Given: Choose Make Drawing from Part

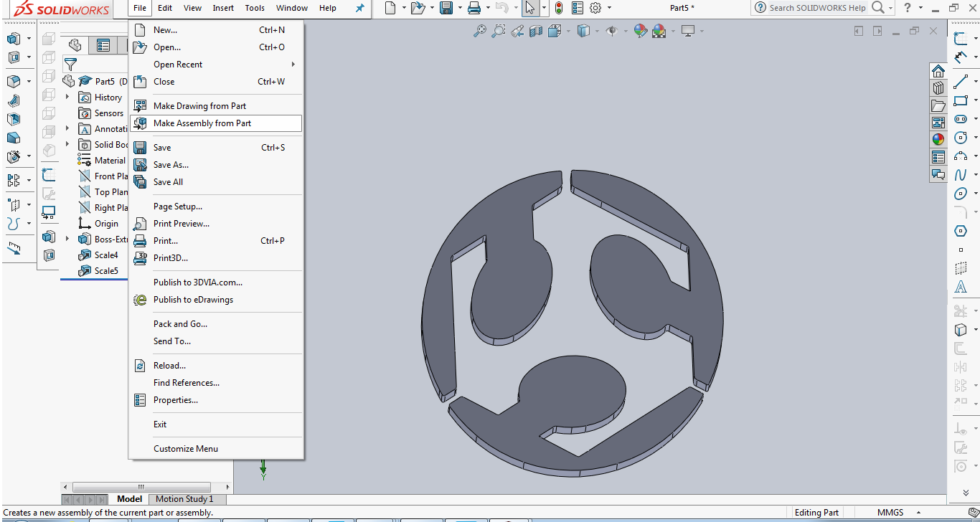Looking at the screenshot, I should [216, 106].
